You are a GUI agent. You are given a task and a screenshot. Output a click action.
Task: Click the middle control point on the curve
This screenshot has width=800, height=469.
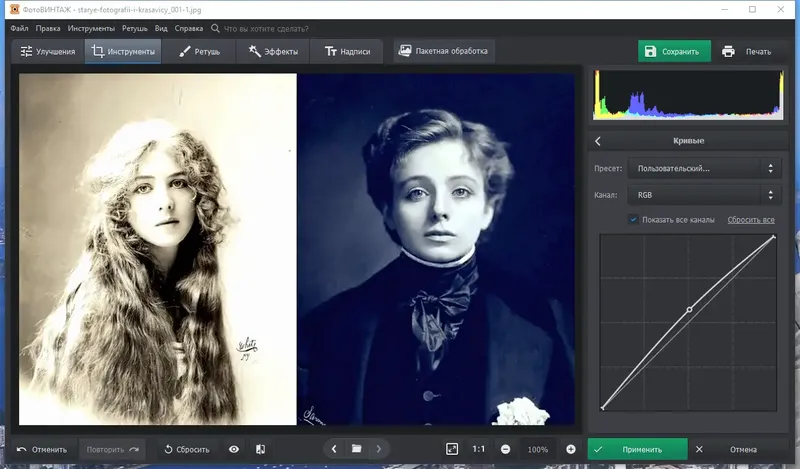(x=689, y=310)
